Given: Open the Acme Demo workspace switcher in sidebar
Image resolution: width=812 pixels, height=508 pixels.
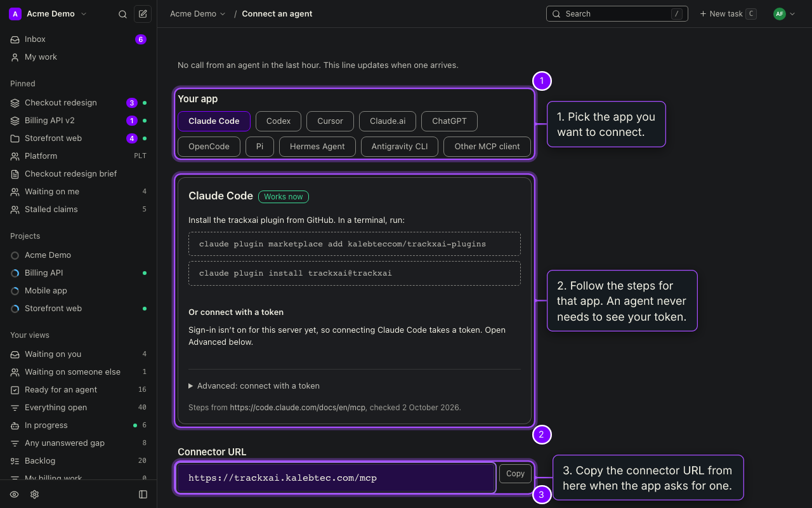Looking at the screenshot, I should click(48, 14).
